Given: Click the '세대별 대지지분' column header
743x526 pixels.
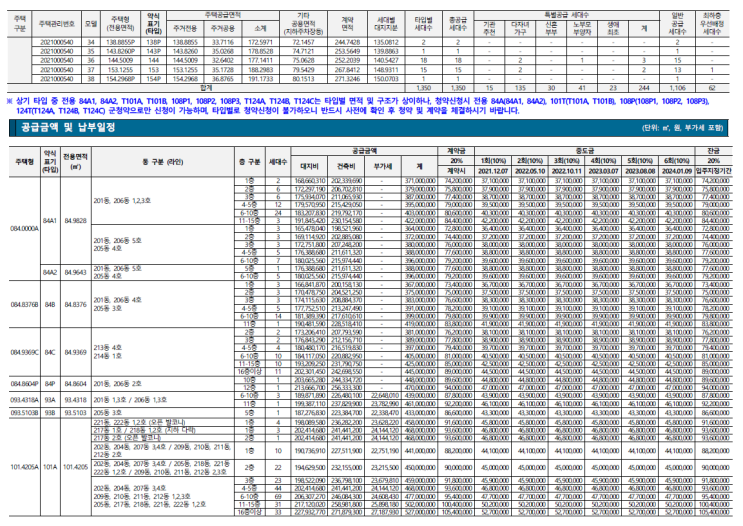Looking at the screenshot, I should 386,24.
